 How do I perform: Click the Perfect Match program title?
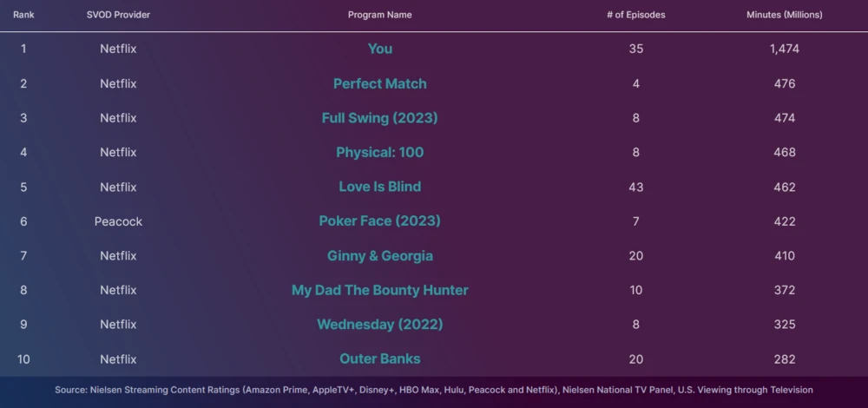(379, 83)
